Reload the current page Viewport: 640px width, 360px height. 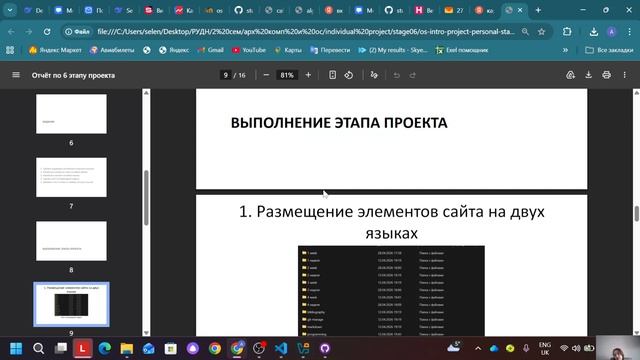[47, 31]
